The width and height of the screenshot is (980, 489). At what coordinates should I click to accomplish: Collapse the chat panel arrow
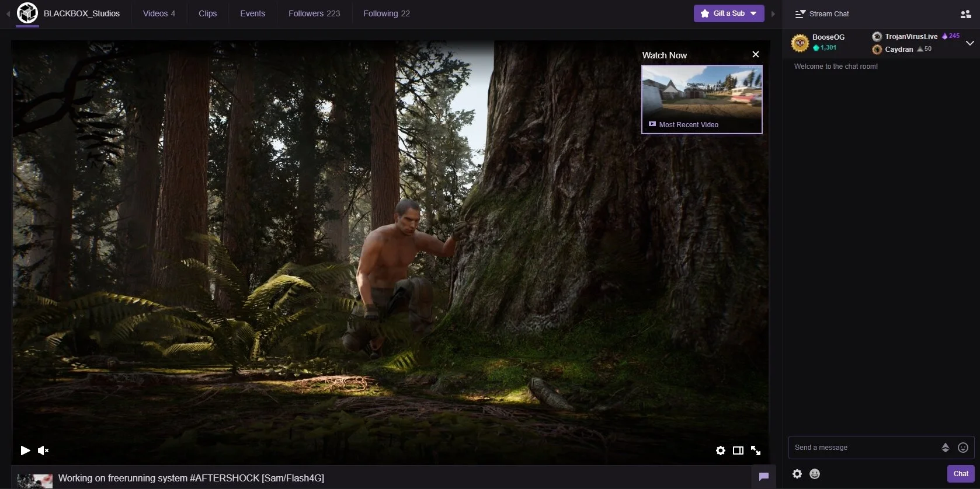pos(773,13)
